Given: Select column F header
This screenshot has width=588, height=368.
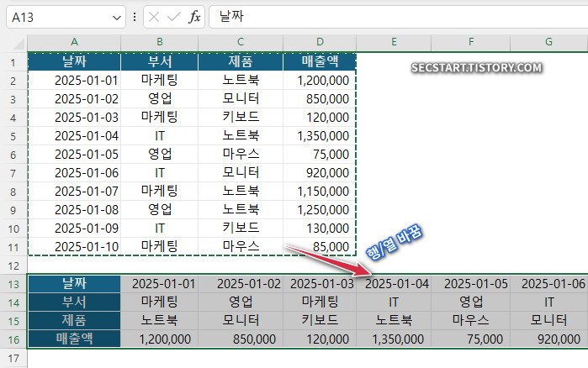Looking at the screenshot, I should click(x=470, y=42).
